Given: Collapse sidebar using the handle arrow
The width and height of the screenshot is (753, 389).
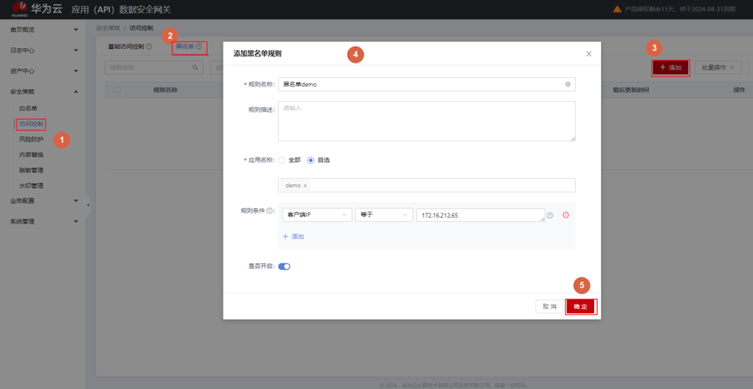Looking at the screenshot, I should pyautogui.click(x=88, y=205).
